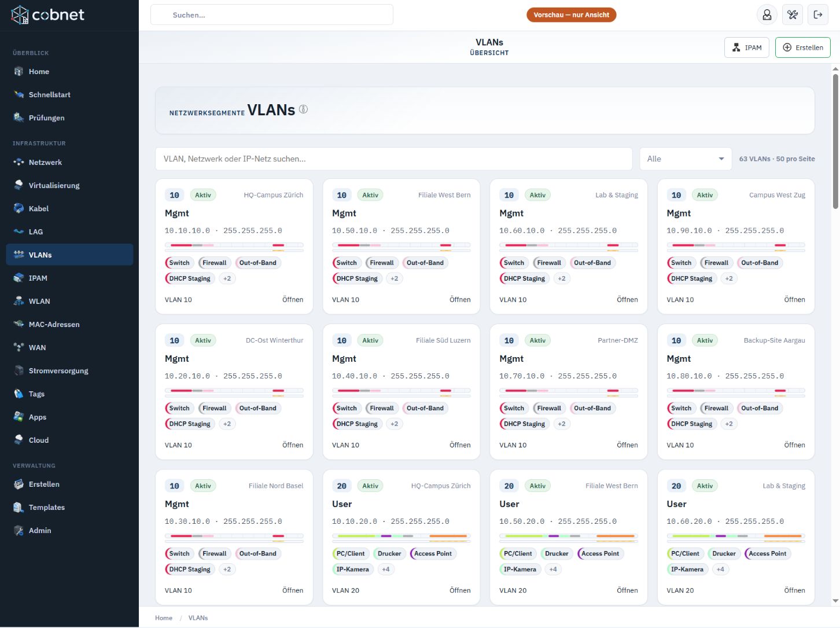Click the Out-of-Band tag on Campus West Zug card
Viewport: 840px width, 628px height.
pyautogui.click(x=760, y=263)
